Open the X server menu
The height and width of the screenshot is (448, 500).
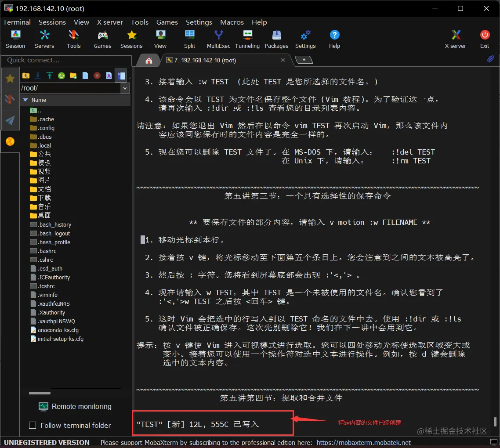pyautogui.click(x=110, y=22)
